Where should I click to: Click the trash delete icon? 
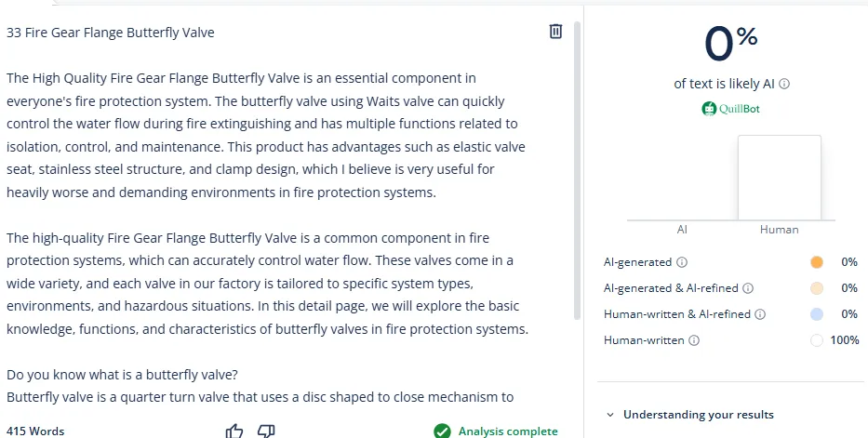coord(555,32)
